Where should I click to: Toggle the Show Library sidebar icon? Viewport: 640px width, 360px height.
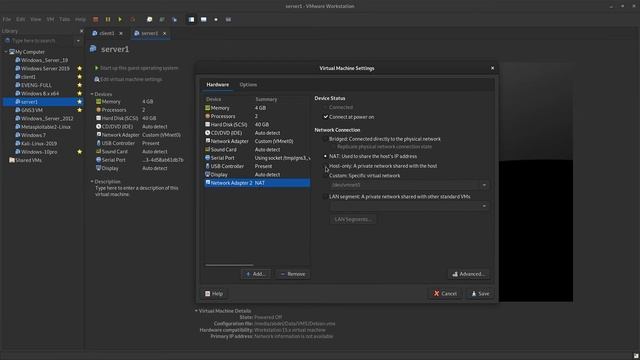pyautogui.click(x=191, y=19)
